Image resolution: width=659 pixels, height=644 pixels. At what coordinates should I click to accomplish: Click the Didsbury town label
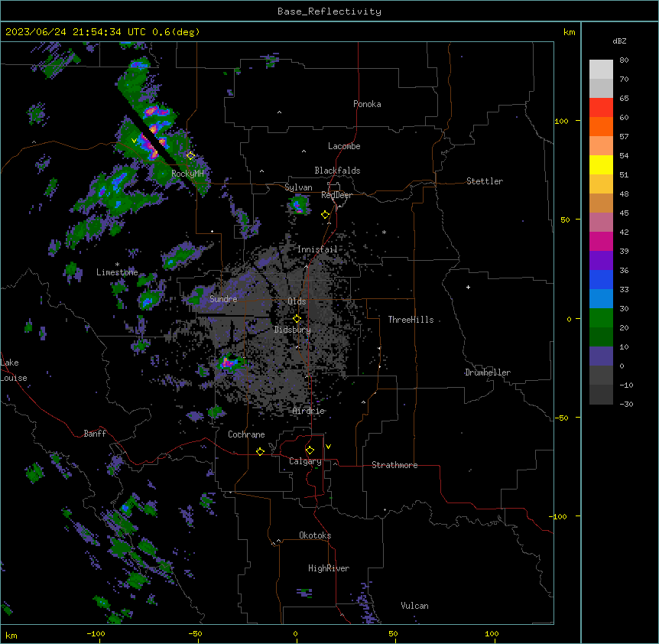[x=293, y=330]
